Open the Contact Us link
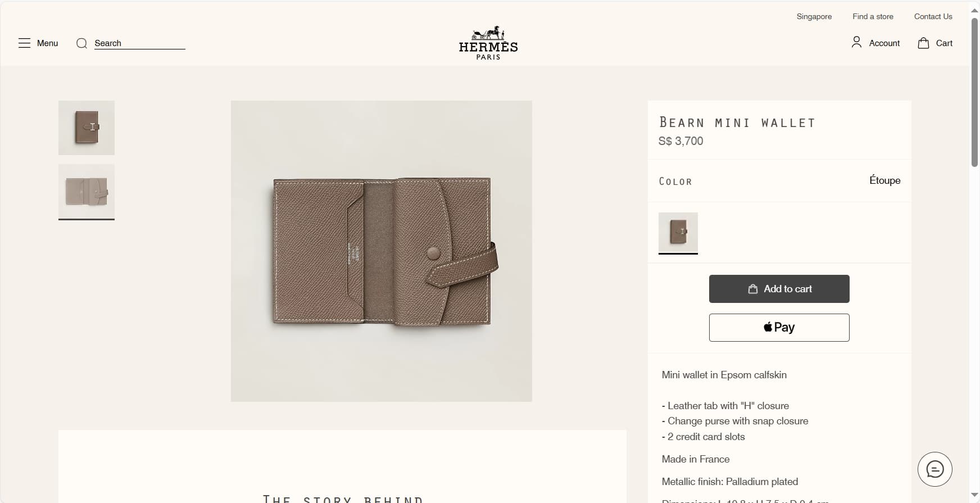The image size is (980, 503). (933, 16)
